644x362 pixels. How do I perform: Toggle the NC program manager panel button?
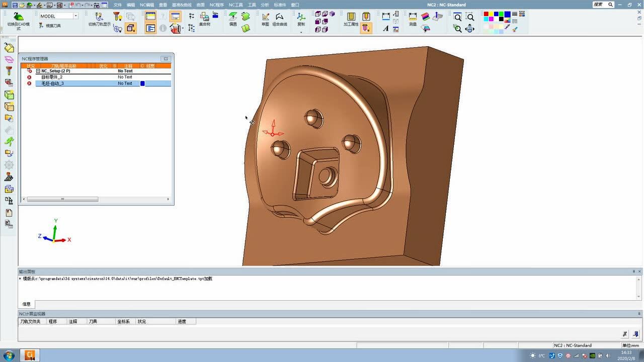(x=150, y=17)
